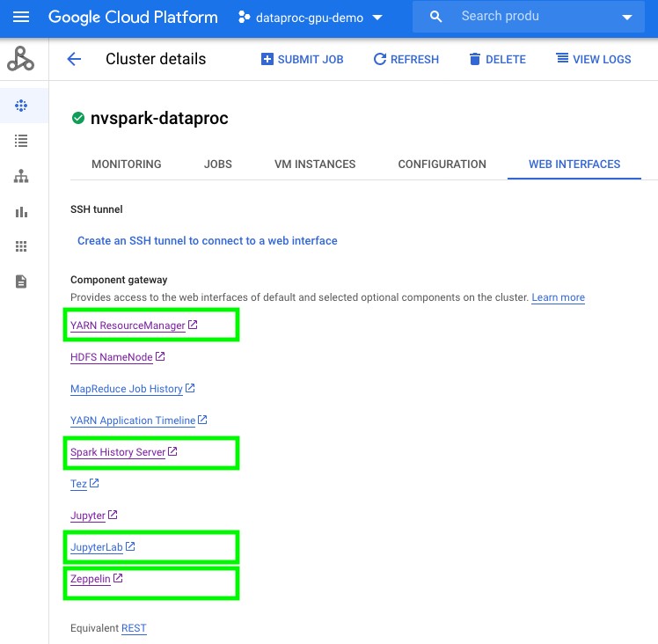Viewport: 658px width, 644px height.
Task: Open the main navigation hamburger menu
Action: pos(21,18)
